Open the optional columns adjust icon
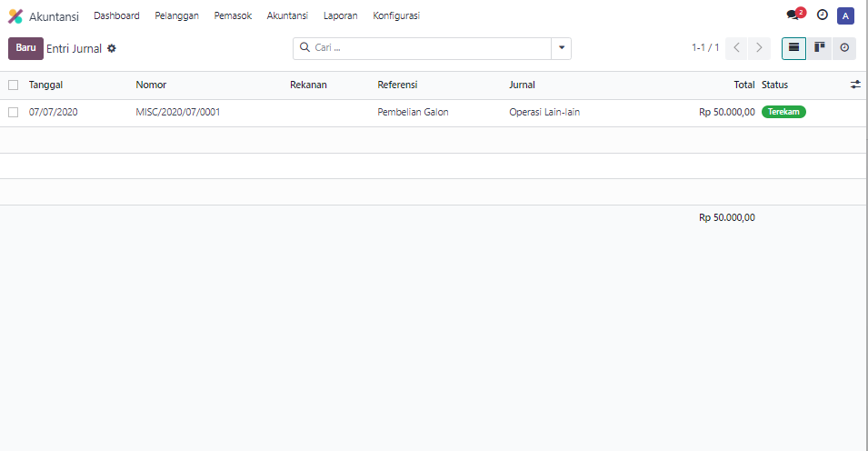The height and width of the screenshot is (451, 868). coord(855,85)
